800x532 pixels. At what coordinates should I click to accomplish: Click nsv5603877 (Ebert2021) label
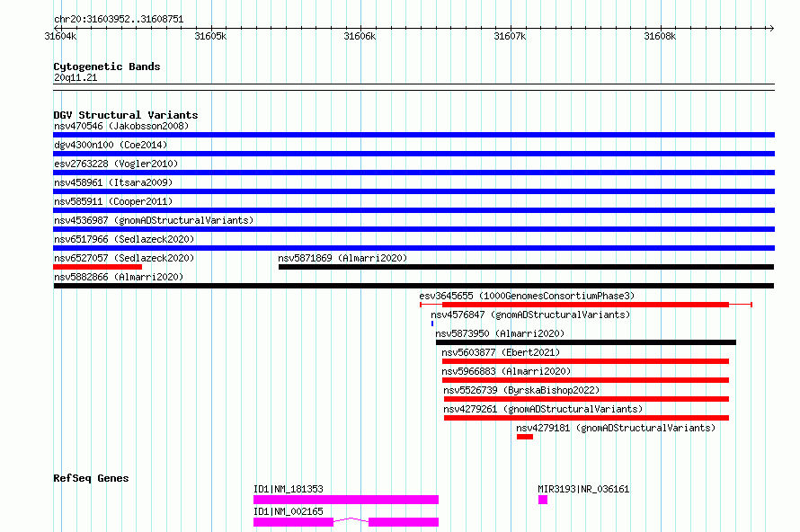501,352
